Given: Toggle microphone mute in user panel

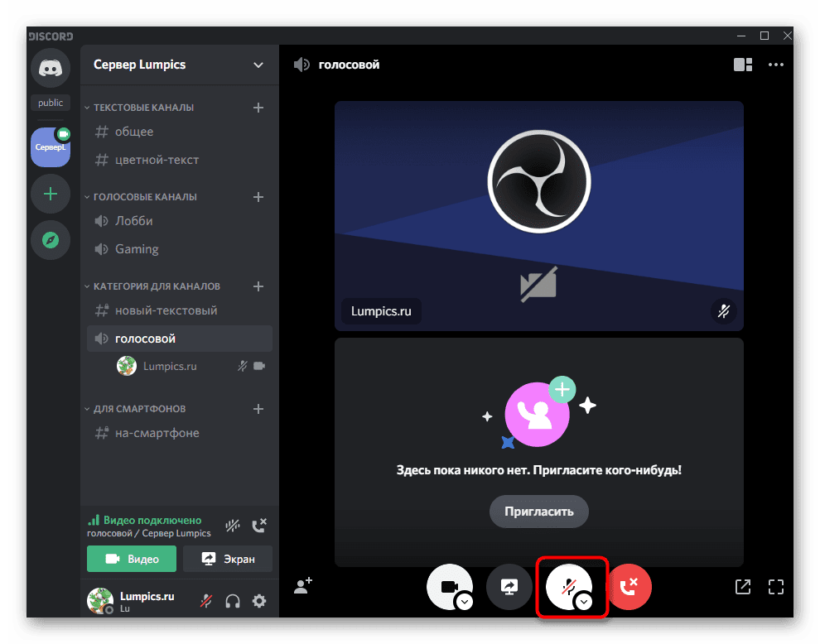Looking at the screenshot, I should click(206, 601).
